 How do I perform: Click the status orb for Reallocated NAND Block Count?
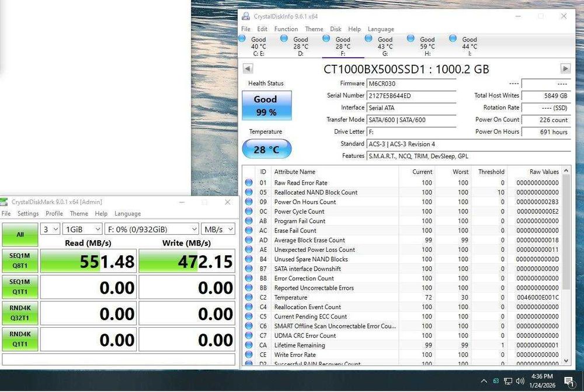(249, 192)
